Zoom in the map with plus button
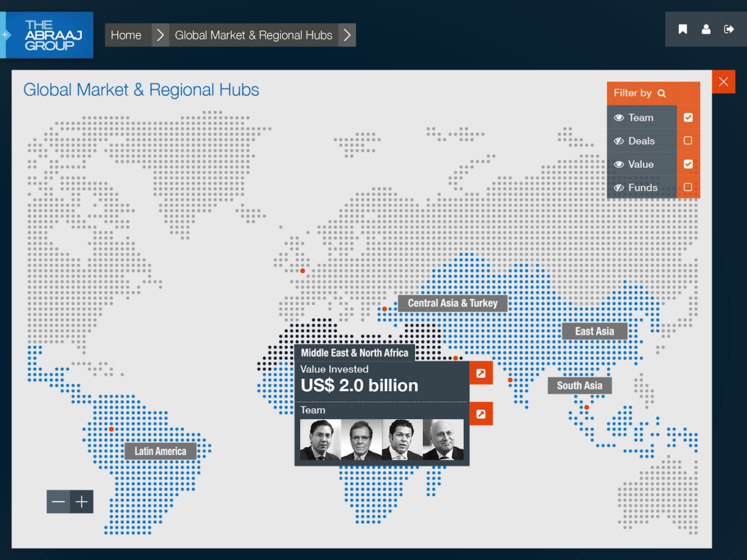747x560 pixels. point(82,502)
